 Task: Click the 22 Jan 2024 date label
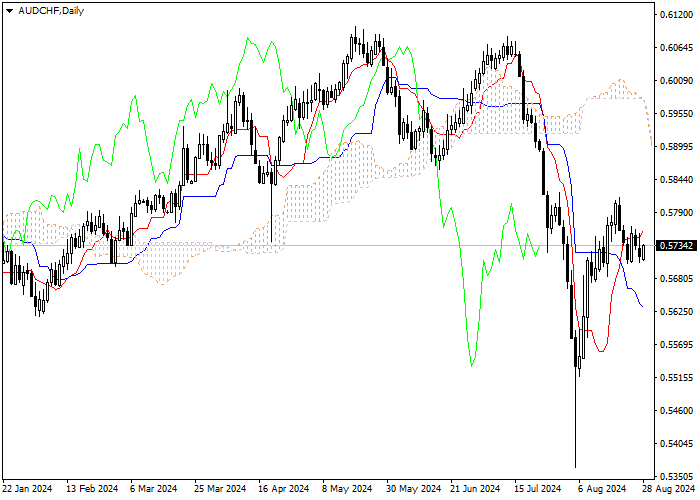tap(28, 489)
